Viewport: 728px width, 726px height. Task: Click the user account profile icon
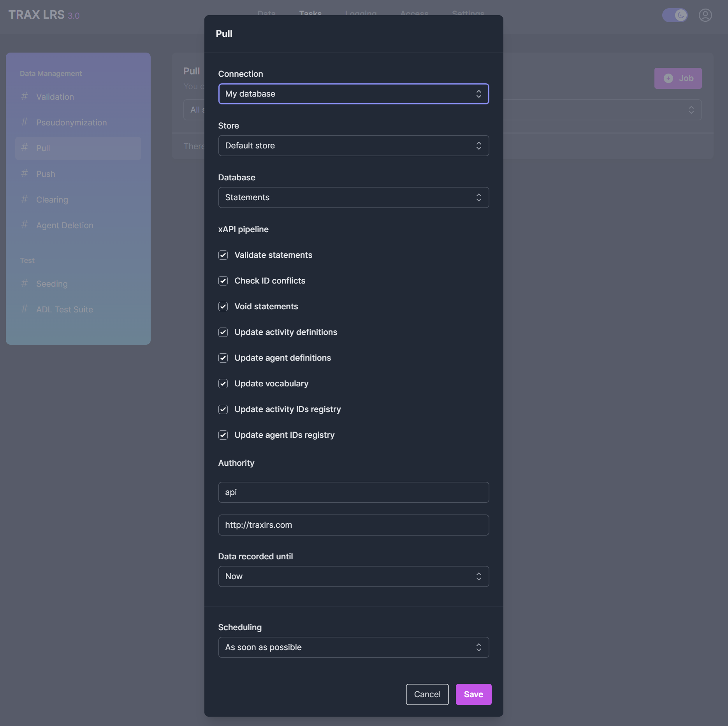coord(705,15)
